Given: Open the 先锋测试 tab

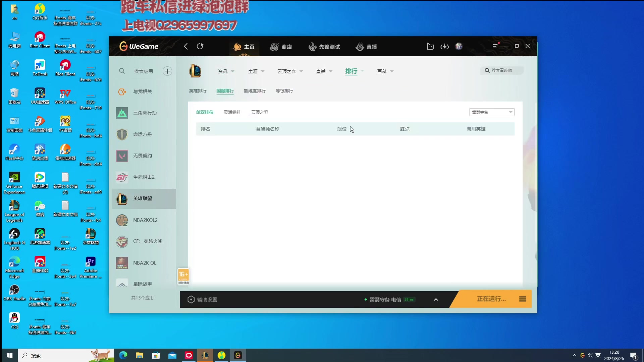Looking at the screenshot, I should coord(324,47).
